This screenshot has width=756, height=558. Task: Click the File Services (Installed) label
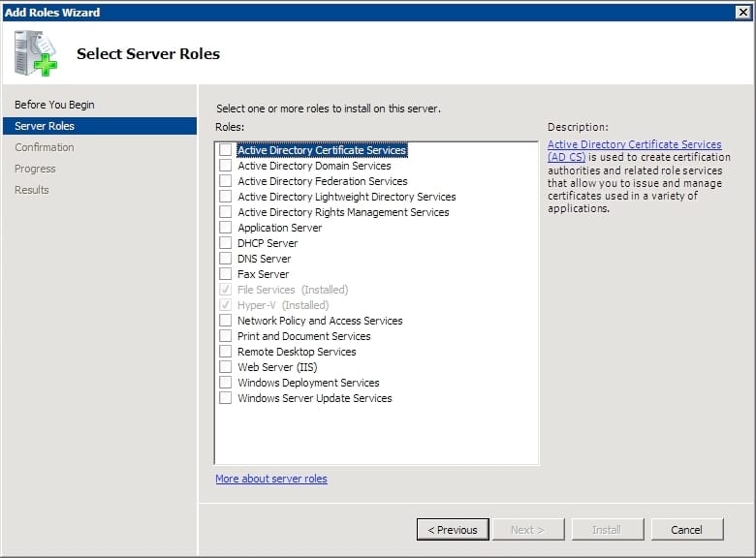(293, 290)
